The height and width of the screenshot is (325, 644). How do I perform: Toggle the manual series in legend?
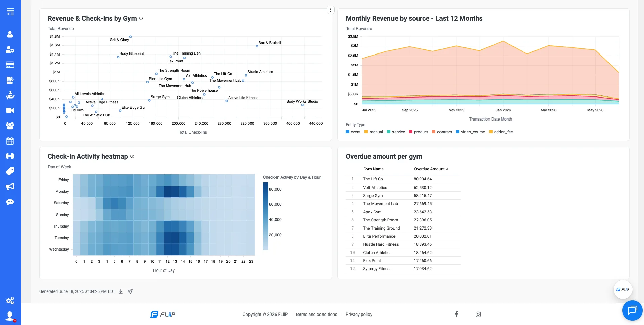(x=374, y=132)
